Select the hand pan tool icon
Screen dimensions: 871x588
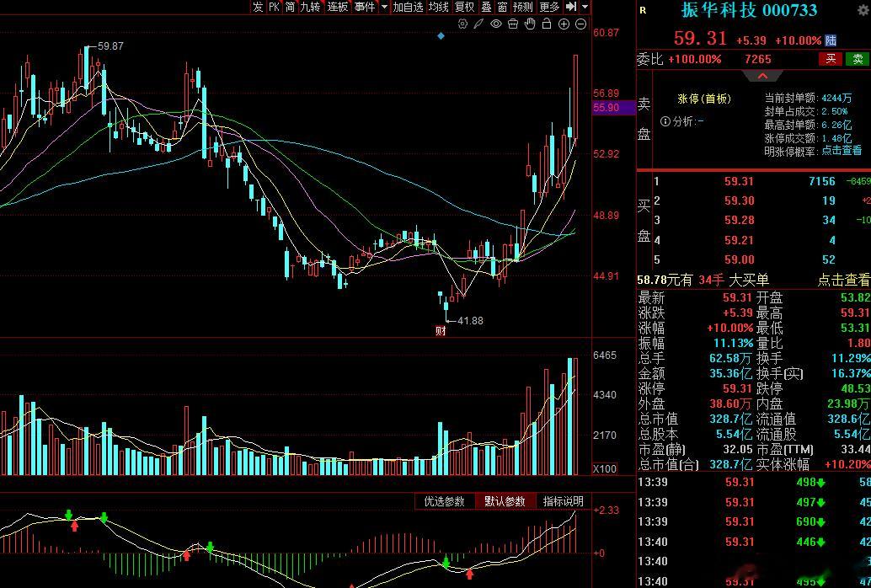530,24
